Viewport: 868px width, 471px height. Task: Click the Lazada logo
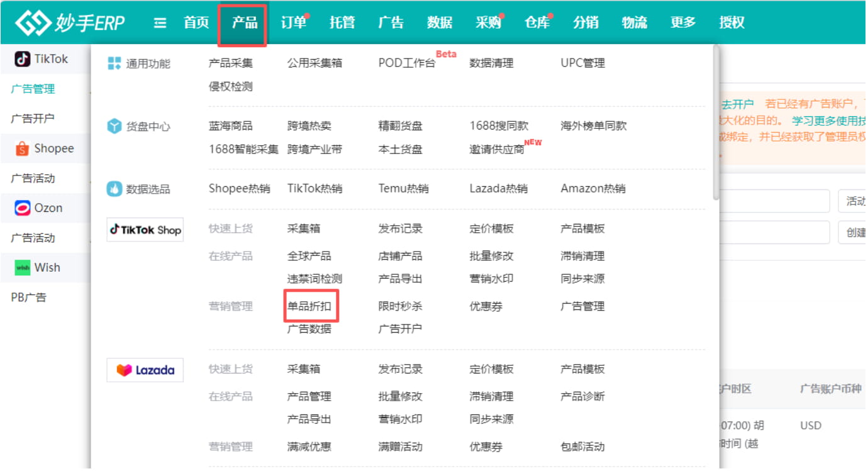pos(145,370)
